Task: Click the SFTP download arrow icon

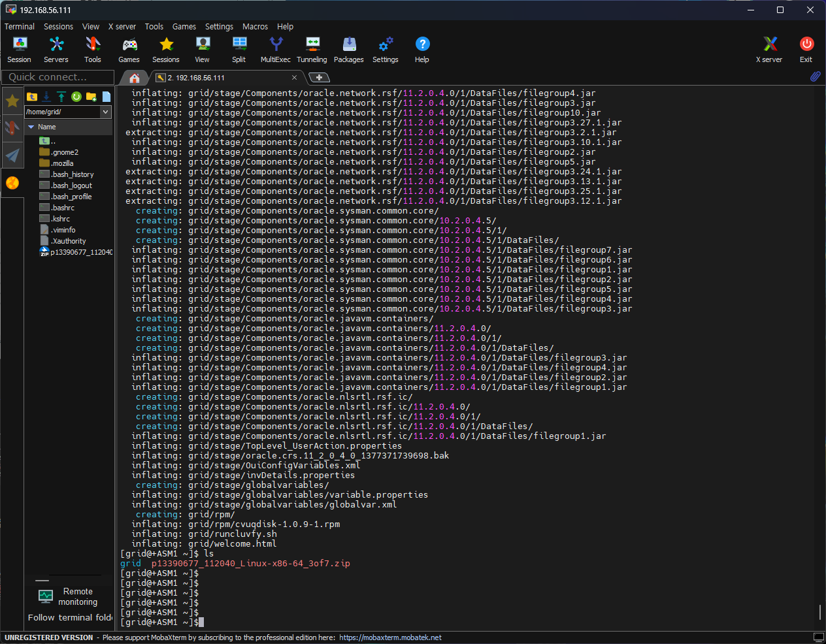Action: pos(46,97)
